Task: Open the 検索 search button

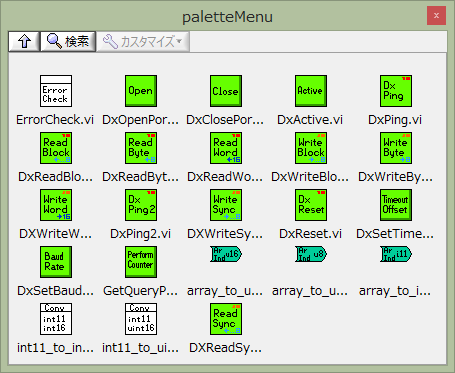Action: pyautogui.click(x=68, y=41)
